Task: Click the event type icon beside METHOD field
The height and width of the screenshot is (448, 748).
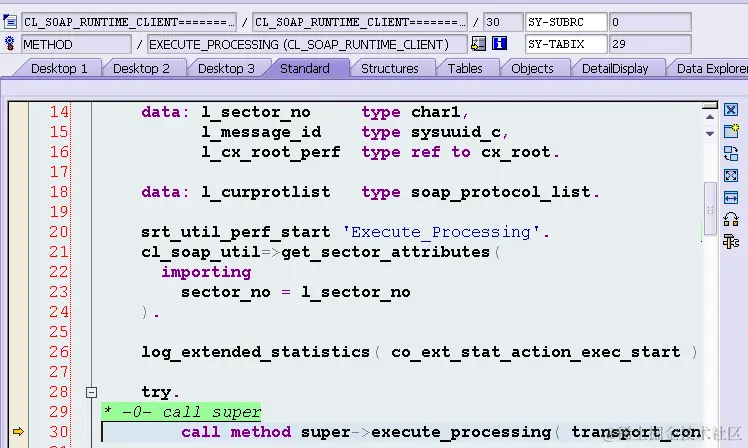Action: [x=10, y=43]
